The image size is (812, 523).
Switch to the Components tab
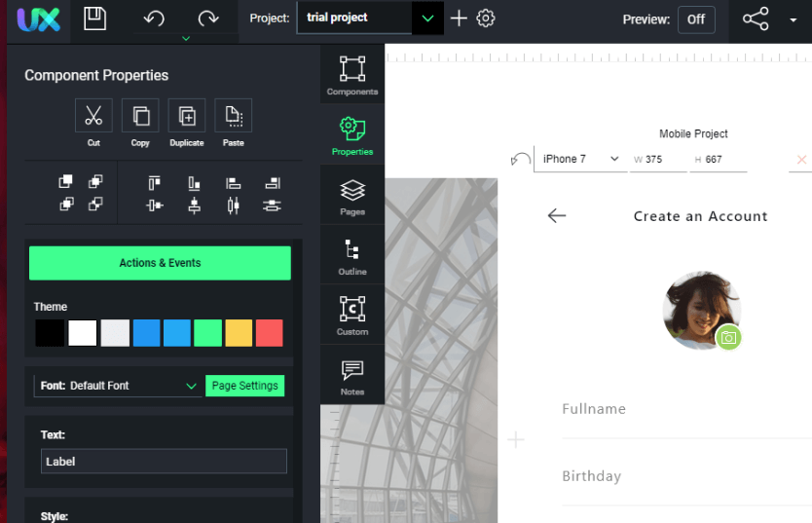click(x=352, y=75)
